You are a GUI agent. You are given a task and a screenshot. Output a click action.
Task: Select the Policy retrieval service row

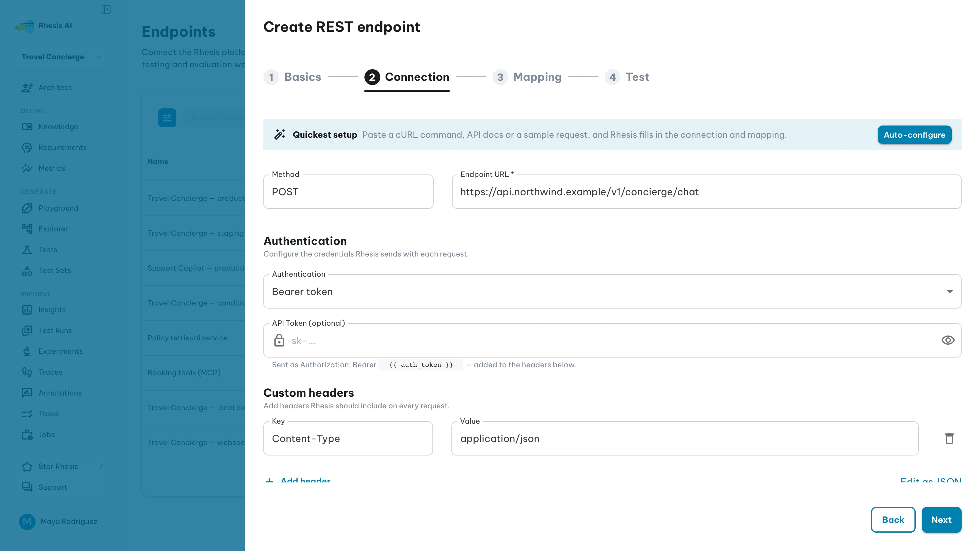click(x=193, y=338)
